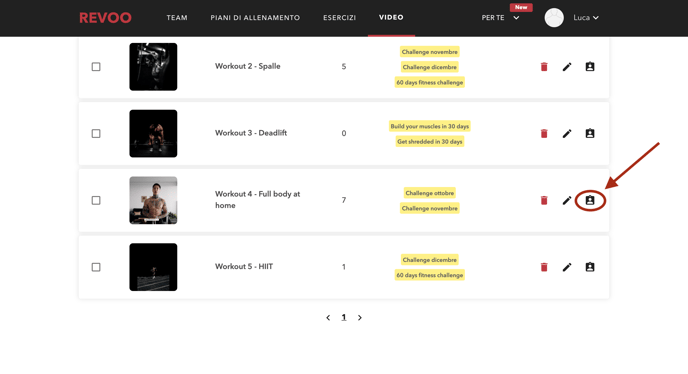Image resolution: width=688 pixels, height=374 pixels.
Task: Open the TEAM section
Action: click(177, 18)
